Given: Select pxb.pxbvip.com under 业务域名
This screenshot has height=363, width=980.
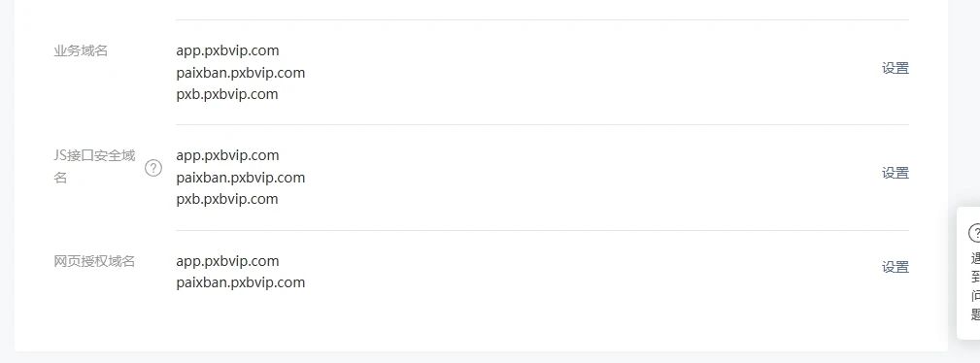Looking at the screenshot, I should pos(227,94).
